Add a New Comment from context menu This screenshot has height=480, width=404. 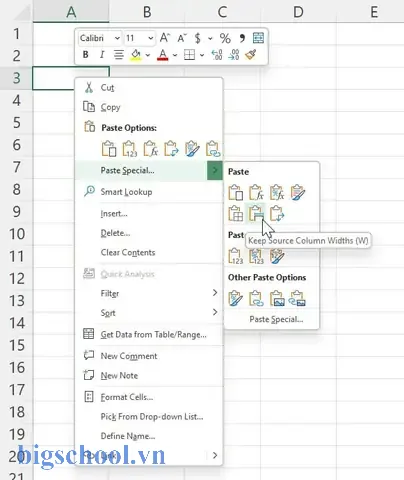click(149, 356)
